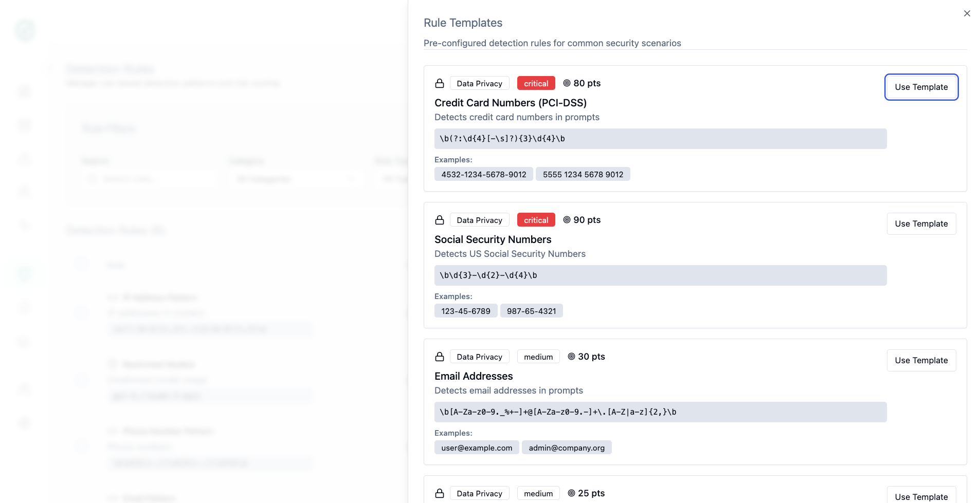Select the 4532-1234-5678-9012 example chip
The width and height of the screenshot is (980, 503).
[483, 175]
